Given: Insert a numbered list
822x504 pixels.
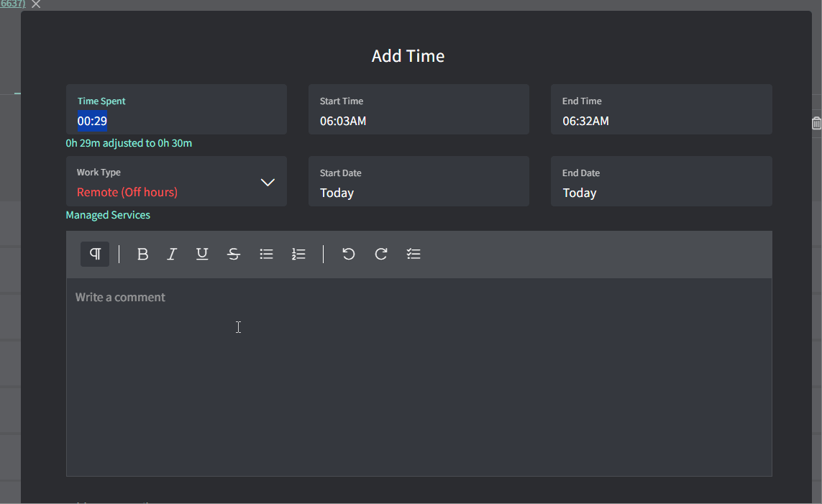Looking at the screenshot, I should point(298,254).
